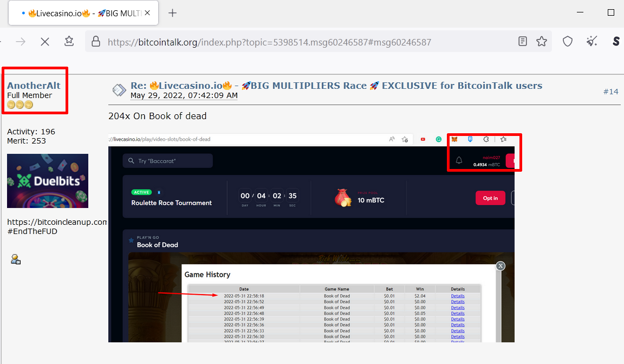This screenshot has width=624, height=364.
Task: Click the 'Activity: 196' text
Action: pos(31,132)
